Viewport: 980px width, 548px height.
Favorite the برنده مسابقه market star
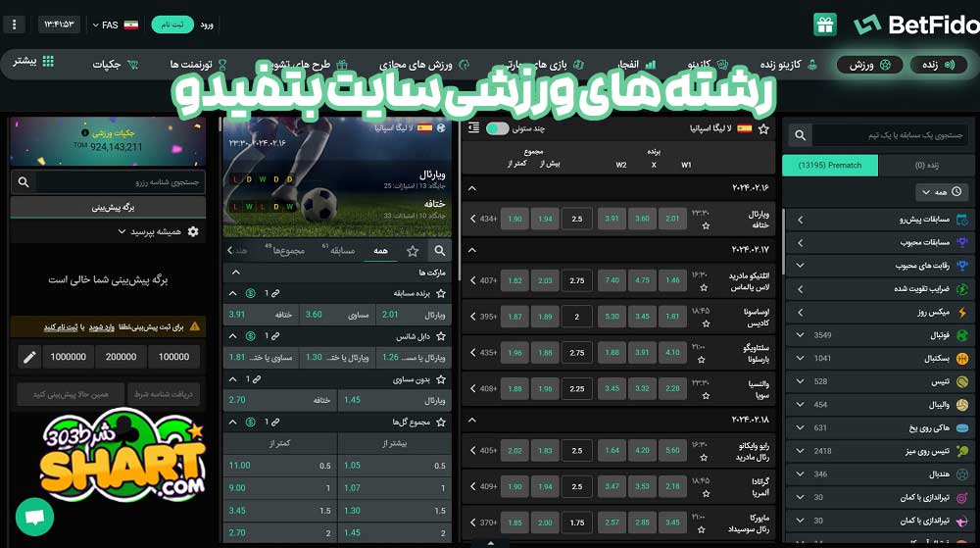point(441,293)
